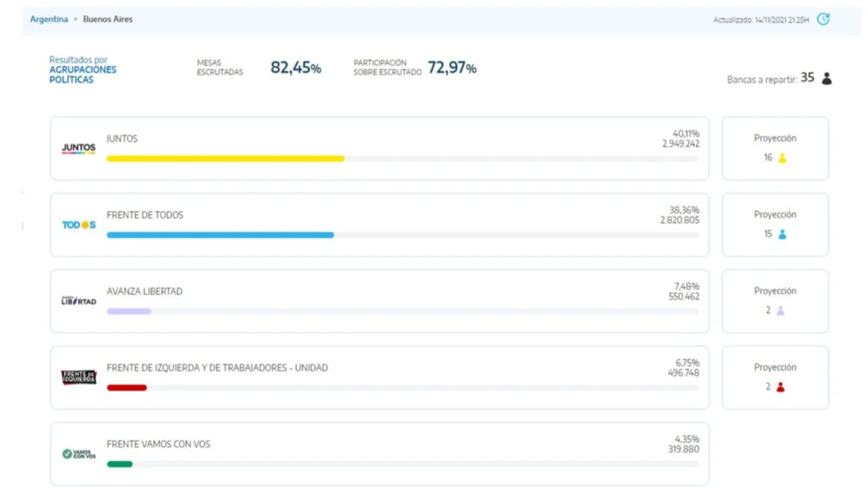868x488 pixels.
Task: Click the black person icon beside 35 seats
Action: tap(827, 79)
